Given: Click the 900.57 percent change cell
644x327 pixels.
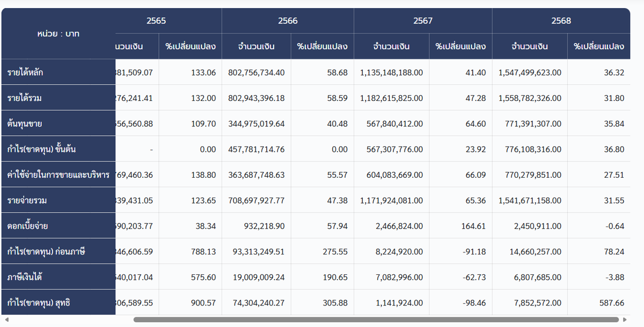Looking at the screenshot, I should tap(191, 303).
